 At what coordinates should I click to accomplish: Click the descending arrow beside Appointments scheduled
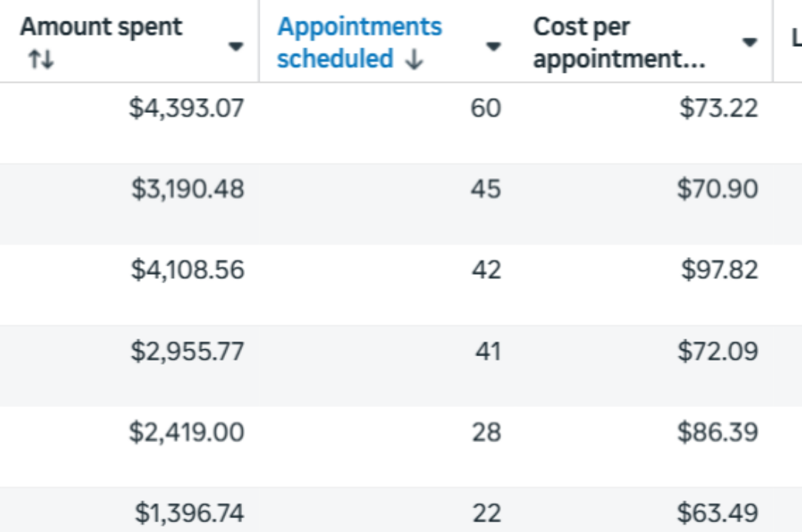click(413, 61)
